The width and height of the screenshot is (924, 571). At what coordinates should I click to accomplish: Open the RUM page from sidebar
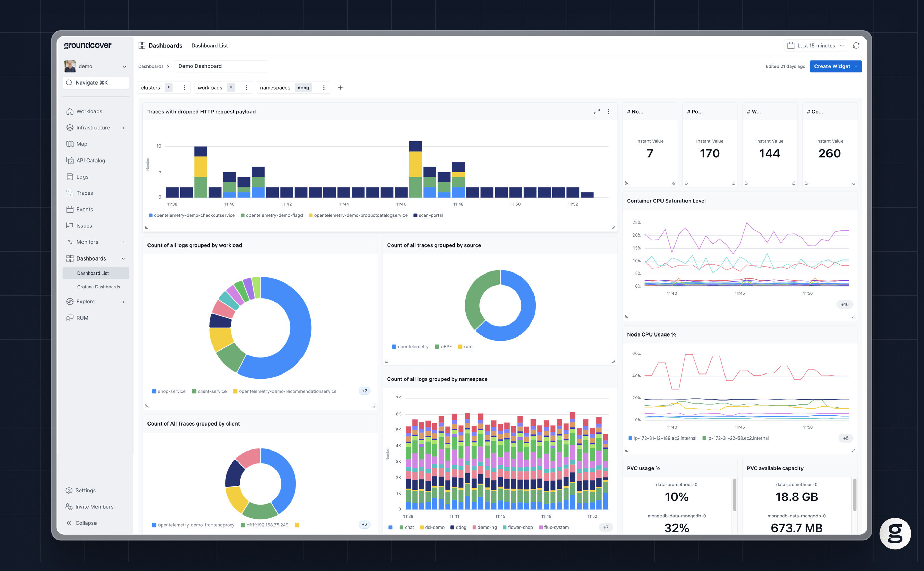pyautogui.click(x=82, y=318)
